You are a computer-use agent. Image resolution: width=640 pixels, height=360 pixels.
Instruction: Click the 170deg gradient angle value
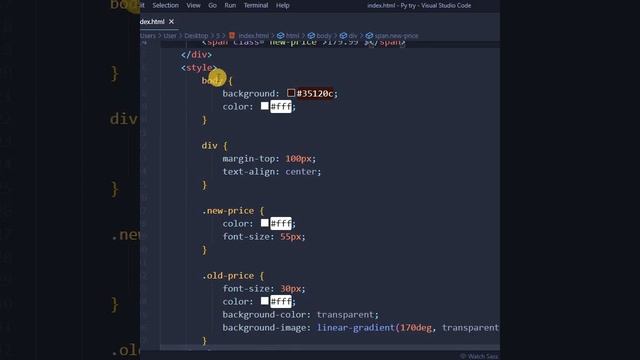(416, 328)
